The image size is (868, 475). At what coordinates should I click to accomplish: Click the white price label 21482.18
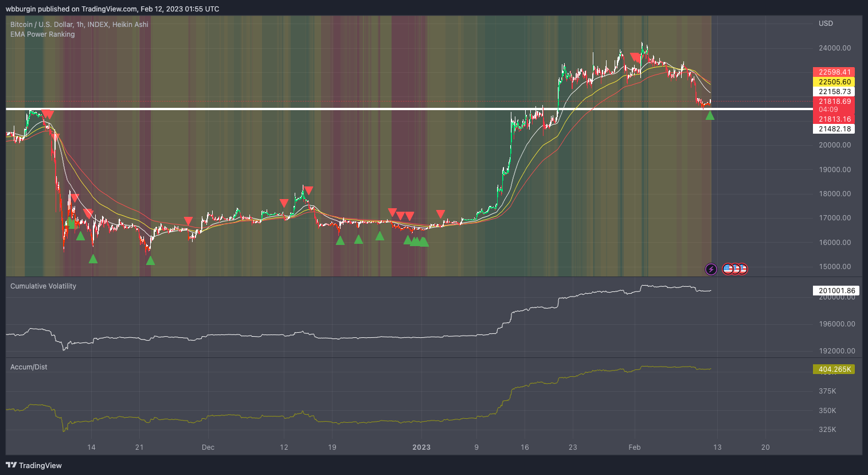pyautogui.click(x=834, y=129)
